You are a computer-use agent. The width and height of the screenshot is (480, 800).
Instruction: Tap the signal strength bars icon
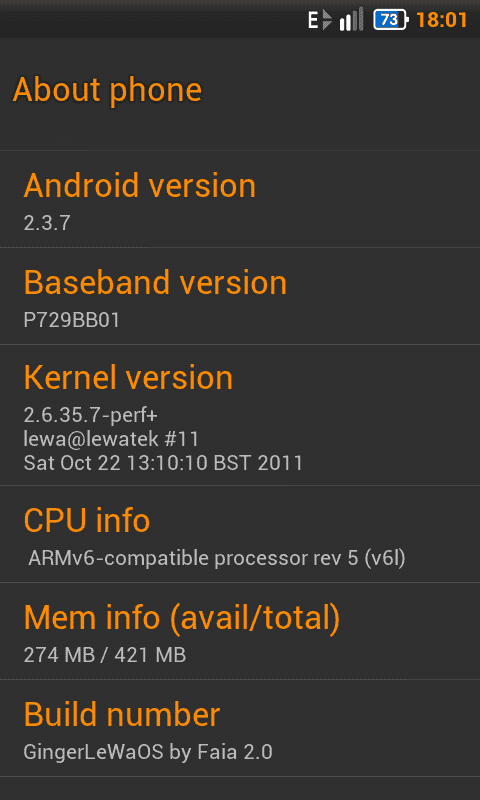click(x=351, y=19)
